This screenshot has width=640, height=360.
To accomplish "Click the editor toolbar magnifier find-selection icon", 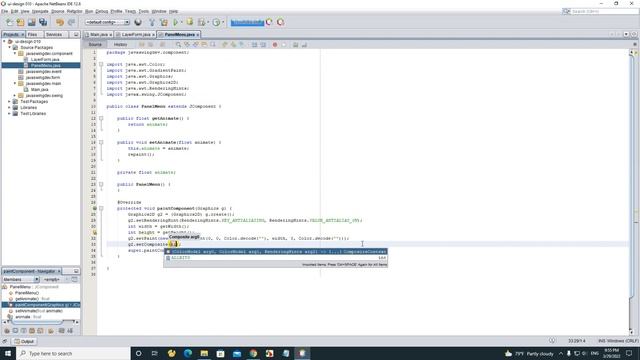I will 178,44.
